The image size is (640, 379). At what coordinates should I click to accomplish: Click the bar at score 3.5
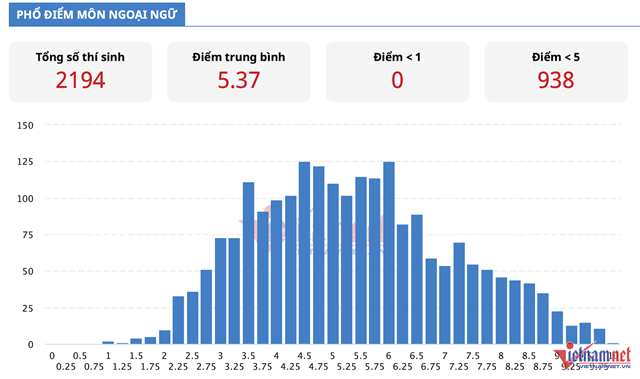248,263
